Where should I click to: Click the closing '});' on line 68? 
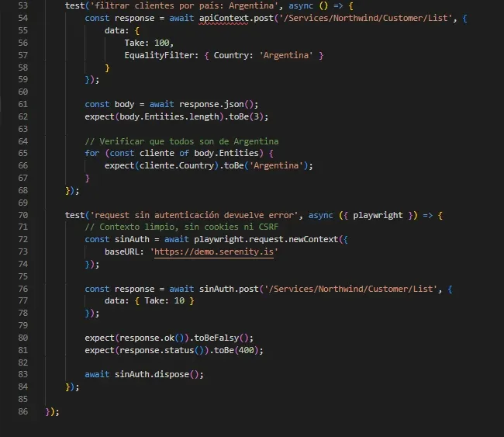tap(72, 190)
